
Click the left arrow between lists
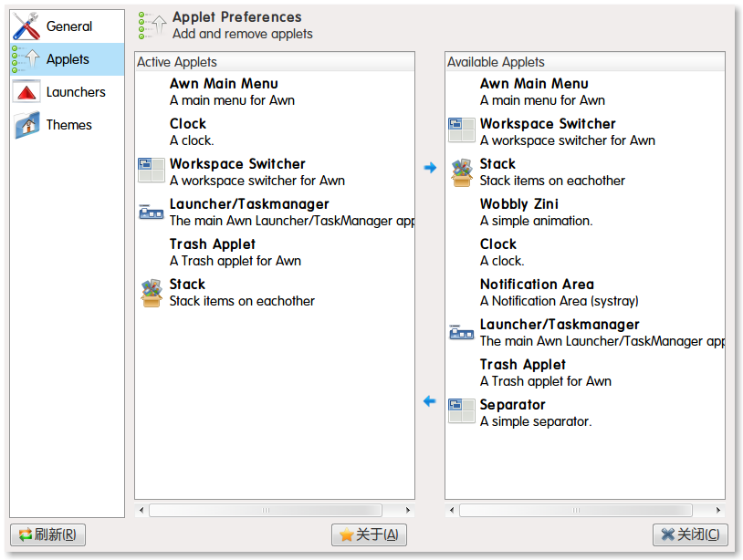point(430,401)
